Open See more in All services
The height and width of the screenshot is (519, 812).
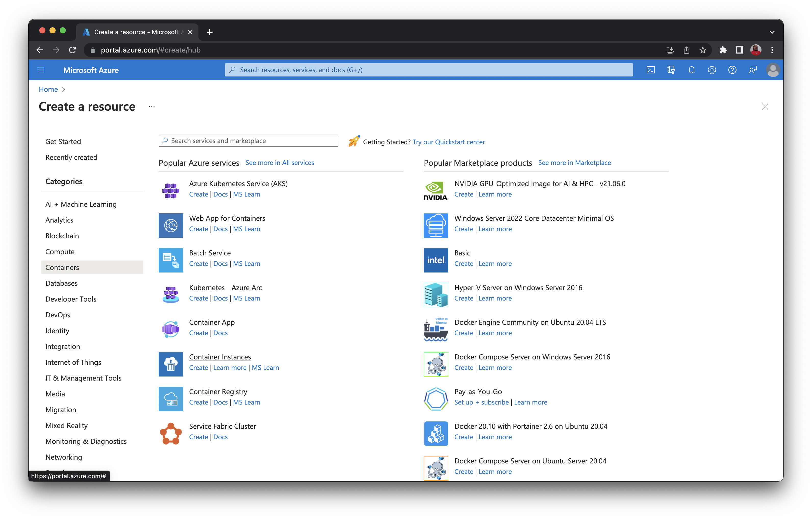280,162
